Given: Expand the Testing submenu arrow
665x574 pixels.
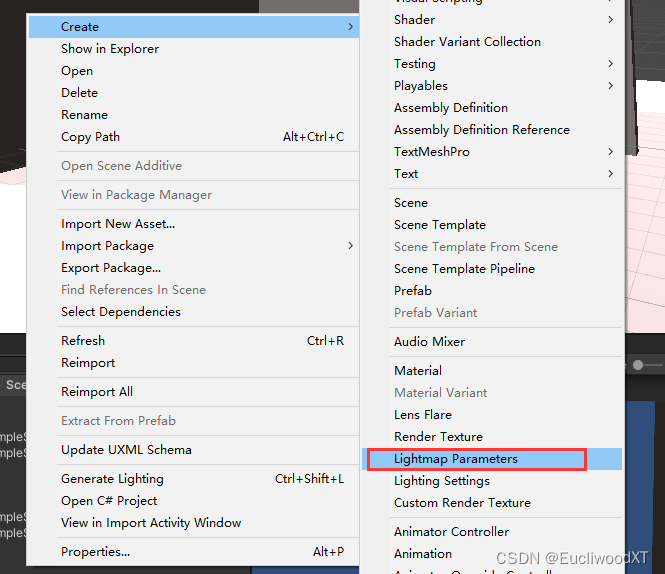Looking at the screenshot, I should click(x=610, y=64).
